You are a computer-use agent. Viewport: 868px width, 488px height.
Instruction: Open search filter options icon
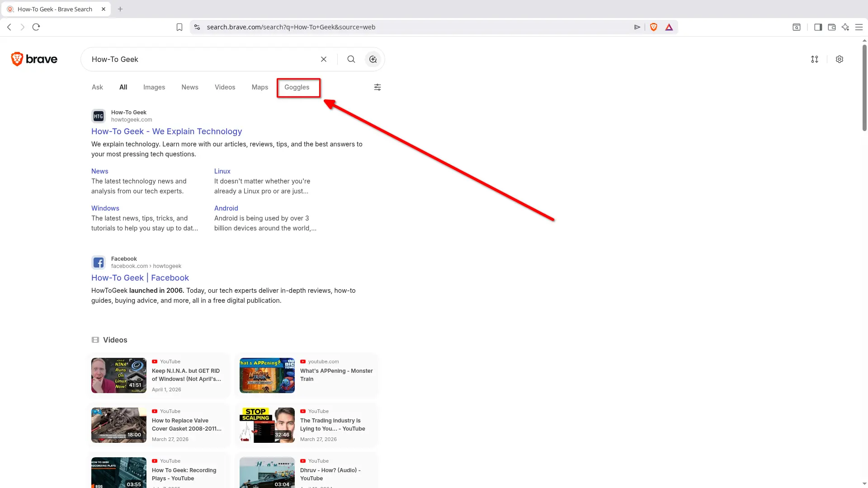[377, 87]
